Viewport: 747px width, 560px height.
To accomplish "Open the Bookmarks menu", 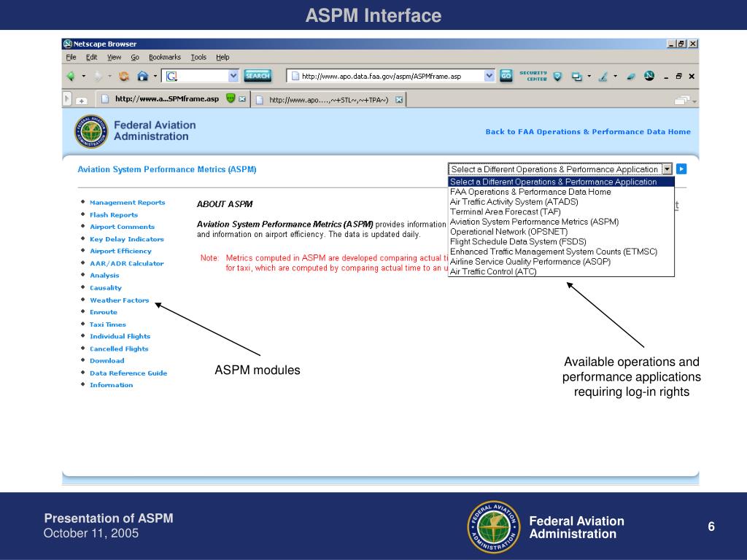I will (x=164, y=57).
